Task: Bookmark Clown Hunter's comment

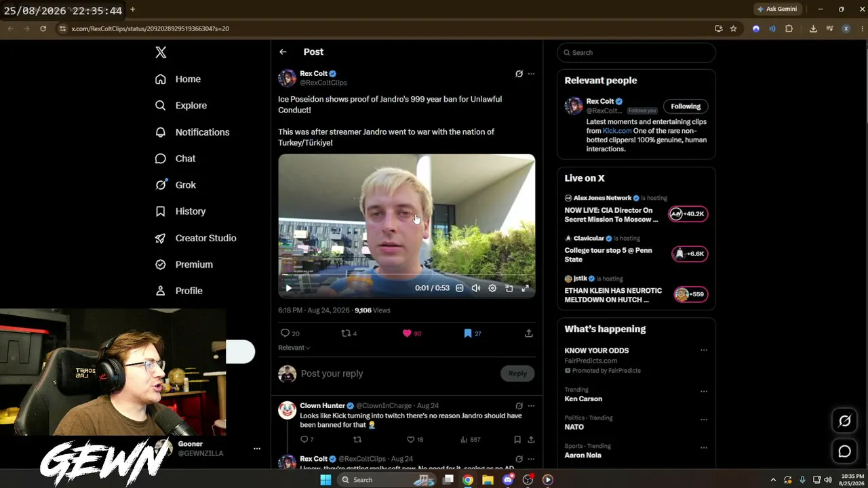Action: [x=517, y=440]
